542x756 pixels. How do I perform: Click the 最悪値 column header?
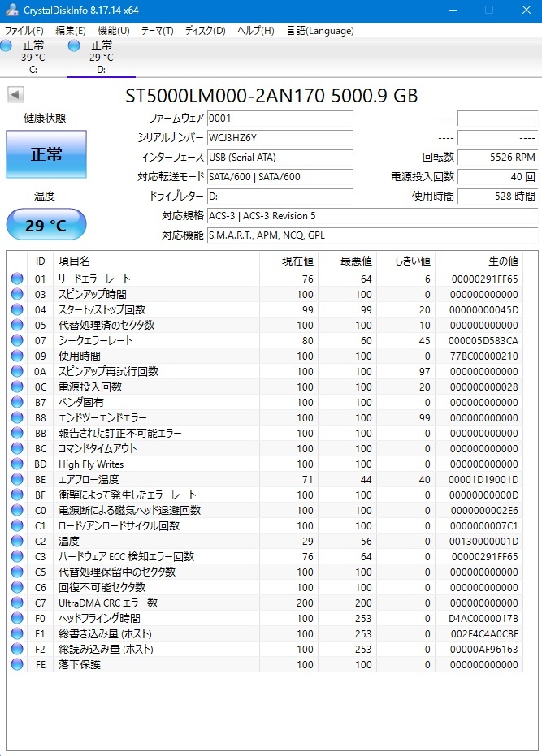(x=348, y=261)
